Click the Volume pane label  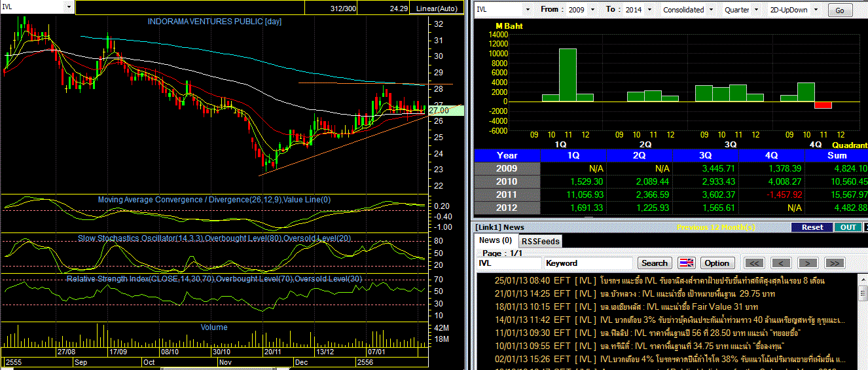coord(214,327)
